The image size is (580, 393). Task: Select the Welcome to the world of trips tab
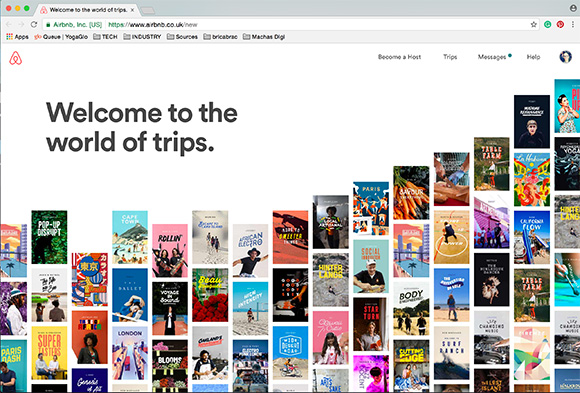tap(87, 10)
